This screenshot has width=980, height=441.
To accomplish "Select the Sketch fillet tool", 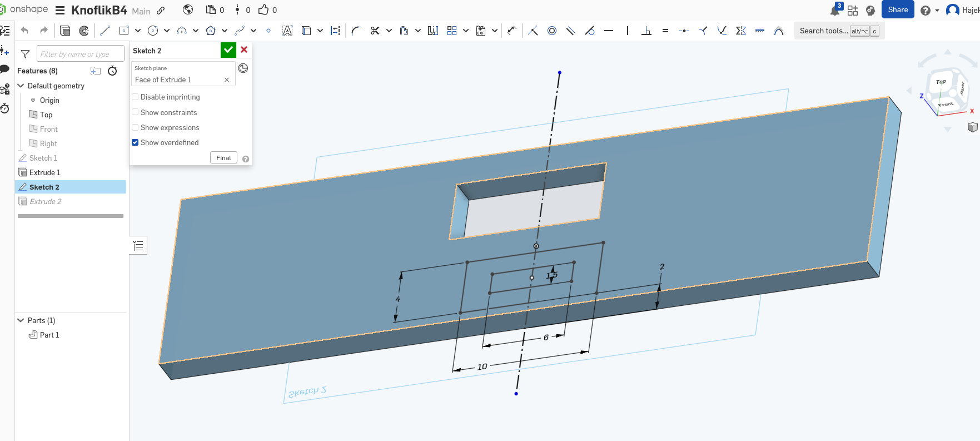I will (356, 31).
